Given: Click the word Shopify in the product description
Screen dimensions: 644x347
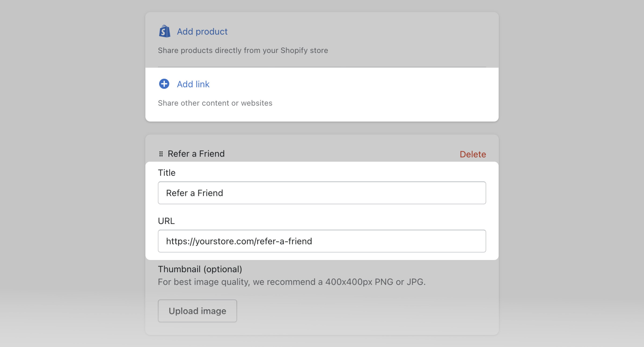Looking at the screenshot, I should (294, 50).
